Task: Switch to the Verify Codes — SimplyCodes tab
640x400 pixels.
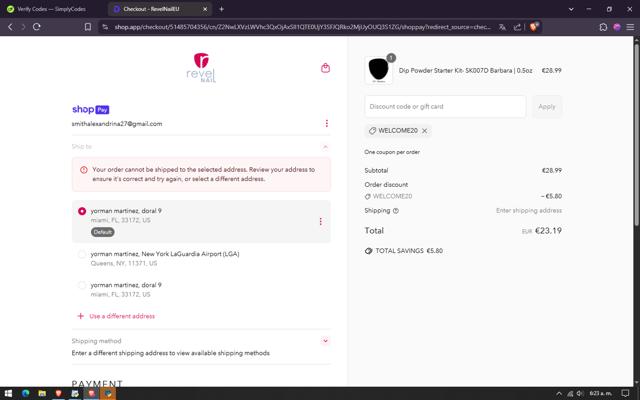Action: point(51,9)
